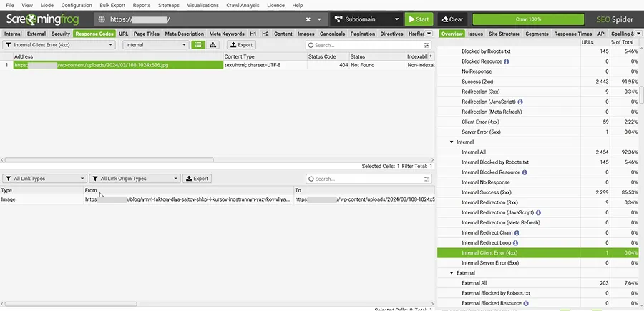This screenshot has height=311, width=644.
Task: Click the Screaming Frog logo
Action: click(x=42, y=19)
